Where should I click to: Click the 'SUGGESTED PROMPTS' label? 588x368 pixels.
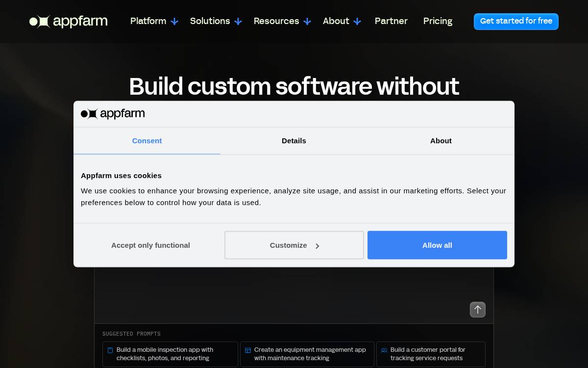click(131, 334)
